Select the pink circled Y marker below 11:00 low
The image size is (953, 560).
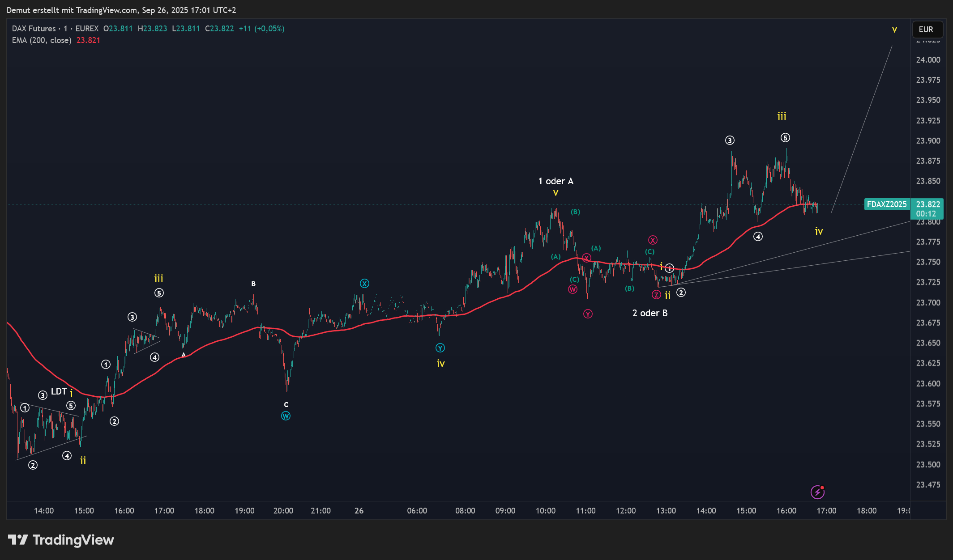588,314
